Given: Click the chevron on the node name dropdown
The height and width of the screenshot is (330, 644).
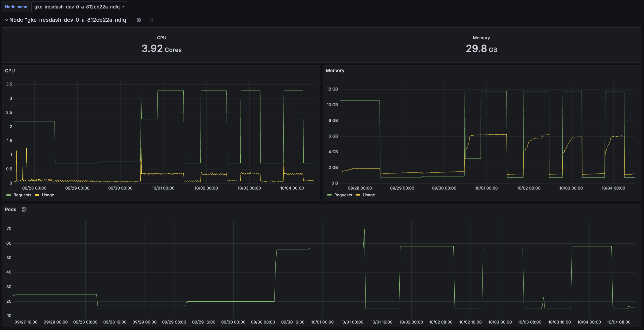Looking at the screenshot, I should click(x=122, y=7).
